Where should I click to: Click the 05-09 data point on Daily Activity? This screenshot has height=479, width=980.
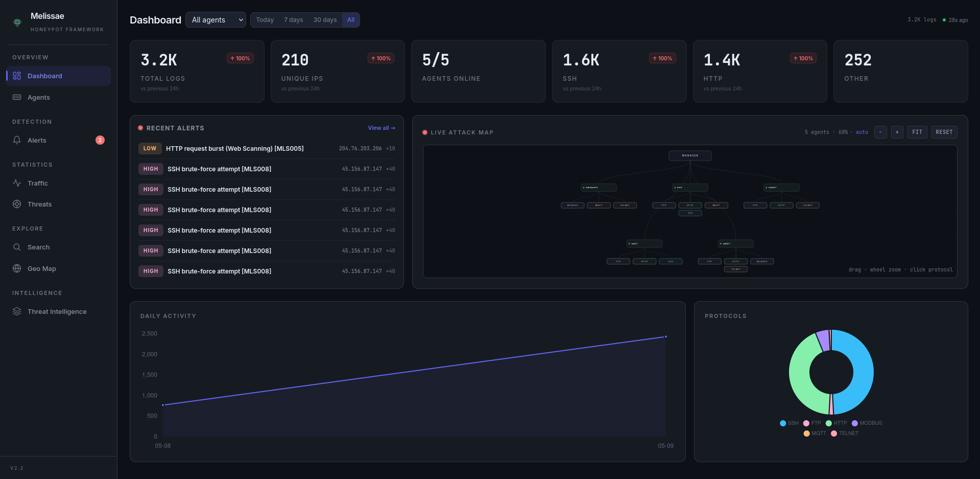[x=666, y=337]
